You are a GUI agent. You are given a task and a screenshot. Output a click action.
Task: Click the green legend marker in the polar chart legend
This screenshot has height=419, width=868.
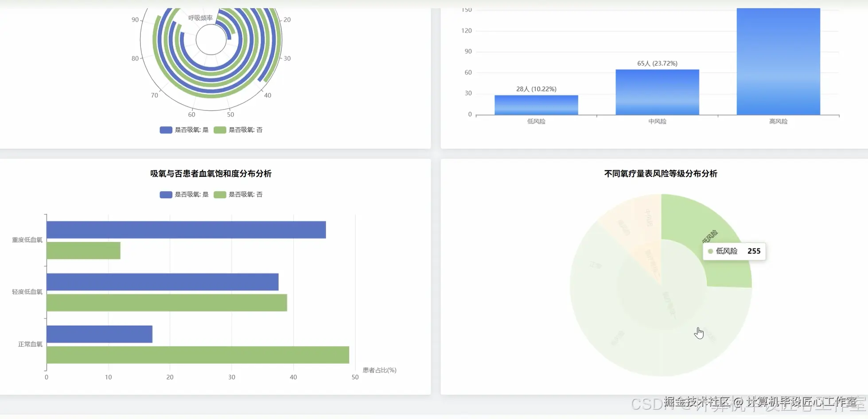pos(219,130)
